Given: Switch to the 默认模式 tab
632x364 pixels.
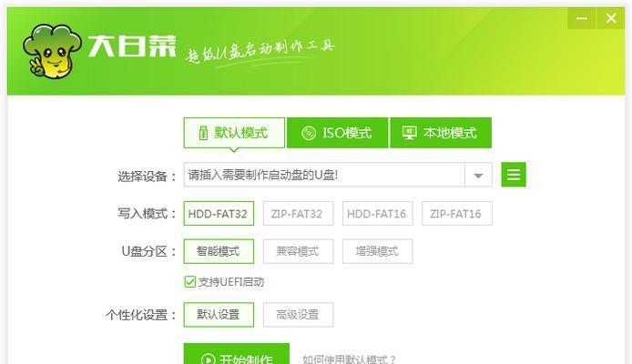Looking at the screenshot, I should coord(234,133).
